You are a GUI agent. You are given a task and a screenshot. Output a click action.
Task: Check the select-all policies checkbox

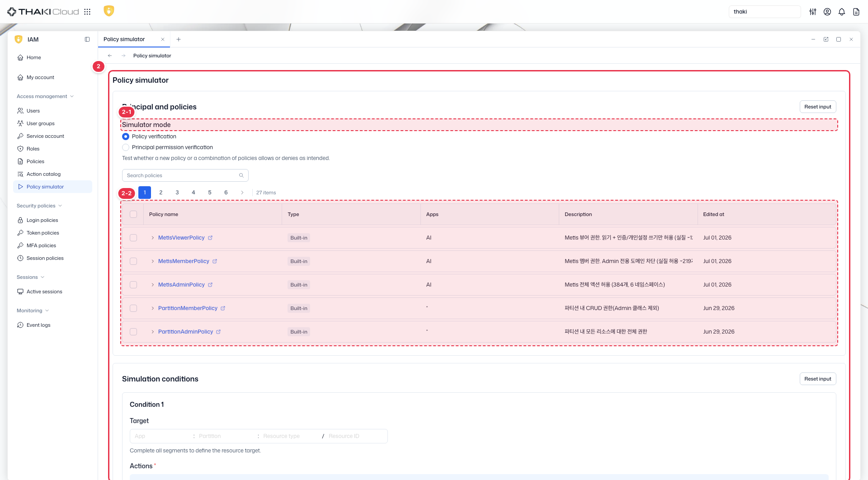[133, 214]
